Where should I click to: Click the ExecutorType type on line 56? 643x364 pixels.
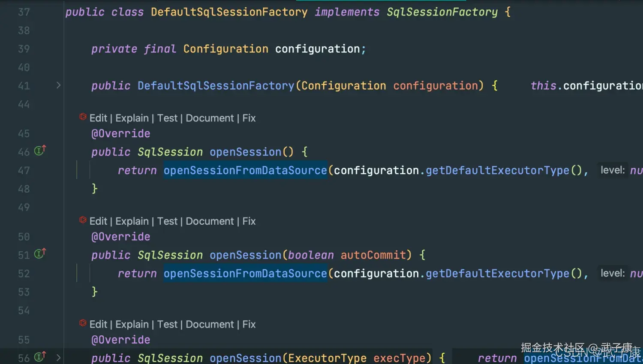click(327, 358)
